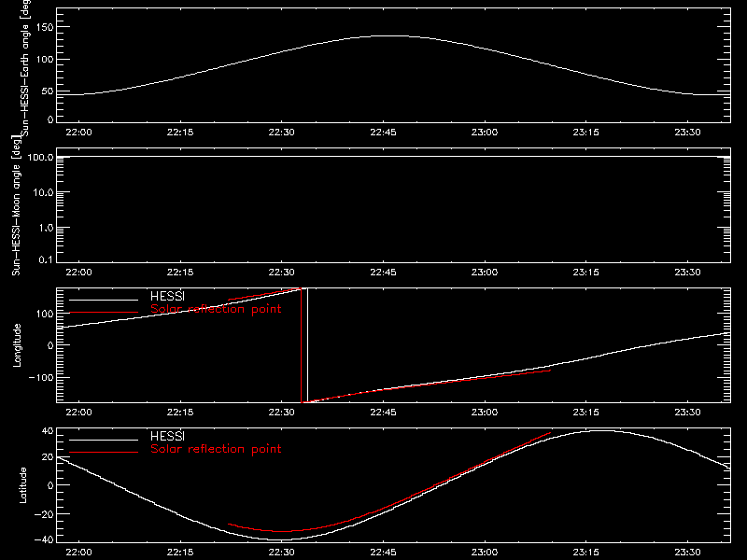Click the 0 tick on Latitude axis

(50, 485)
